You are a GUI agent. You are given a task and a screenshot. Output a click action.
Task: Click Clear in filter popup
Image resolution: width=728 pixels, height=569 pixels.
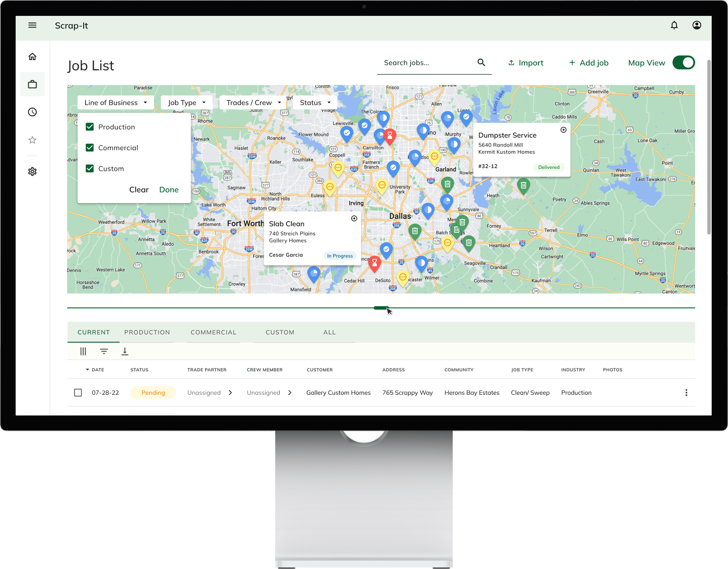pos(139,190)
